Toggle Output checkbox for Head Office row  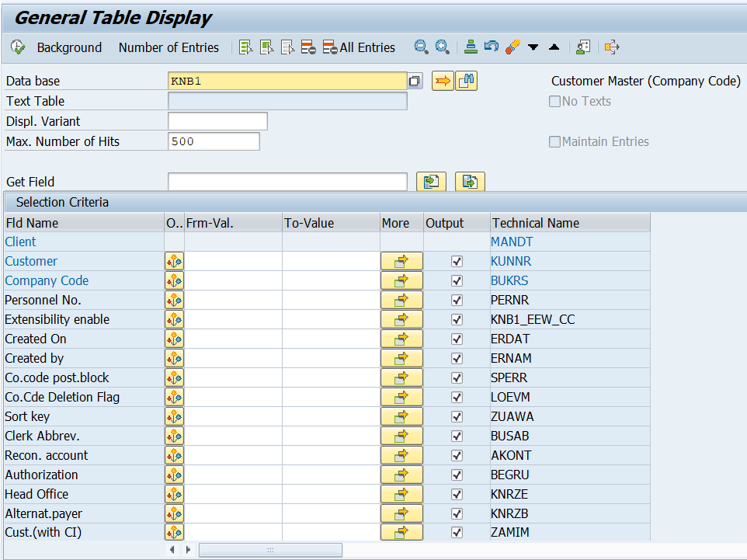pyautogui.click(x=457, y=494)
